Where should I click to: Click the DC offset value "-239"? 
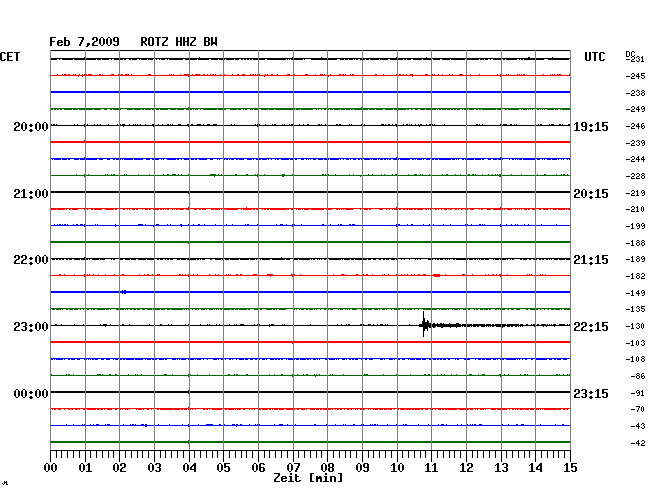coord(635,143)
